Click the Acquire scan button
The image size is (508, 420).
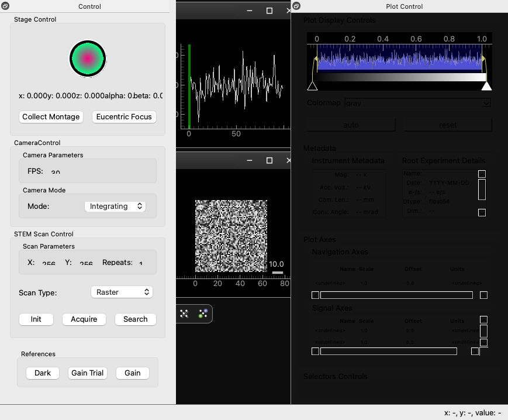(x=84, y=319)
